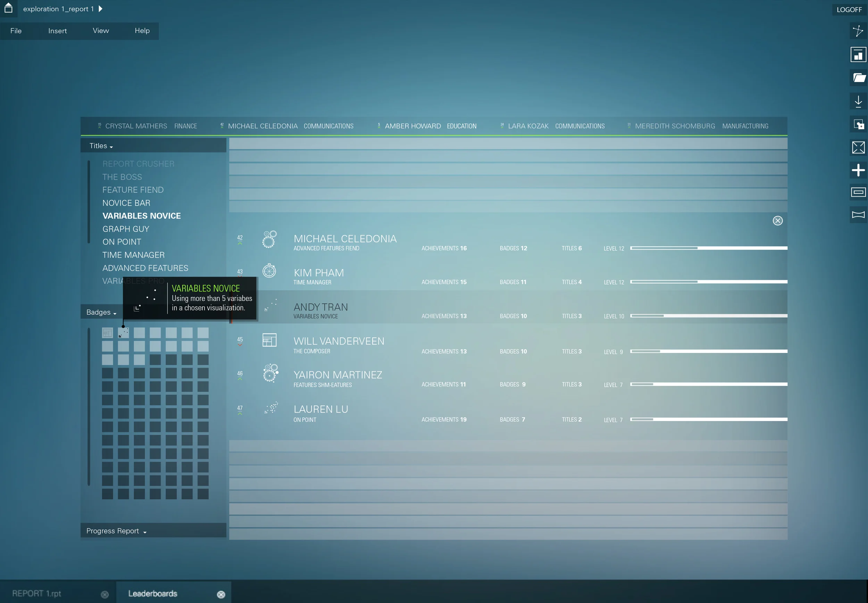868x603 pixels.
Task: Click YAIRON MARTINEZ name in leaderboard
Action: (x=337, y=375)
